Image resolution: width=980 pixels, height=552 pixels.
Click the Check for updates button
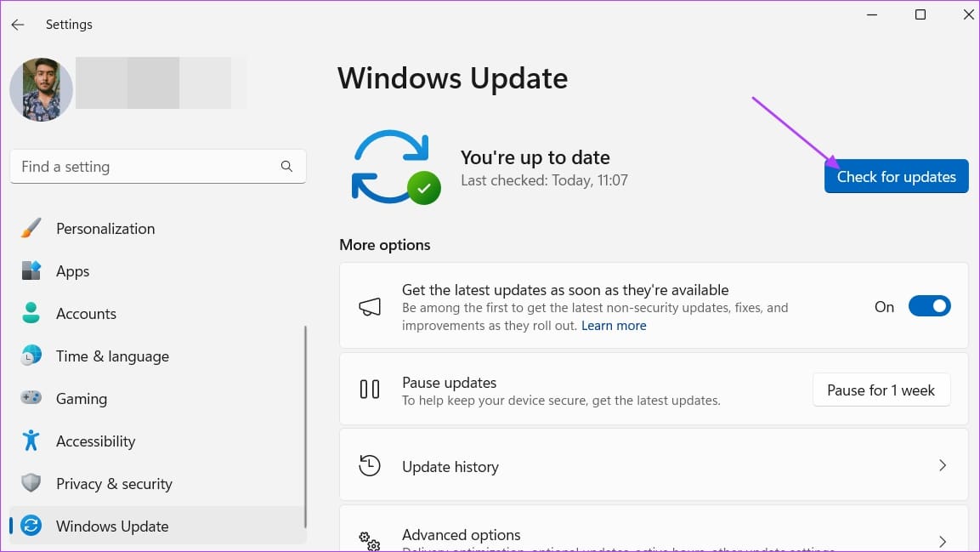click(896, 176)
